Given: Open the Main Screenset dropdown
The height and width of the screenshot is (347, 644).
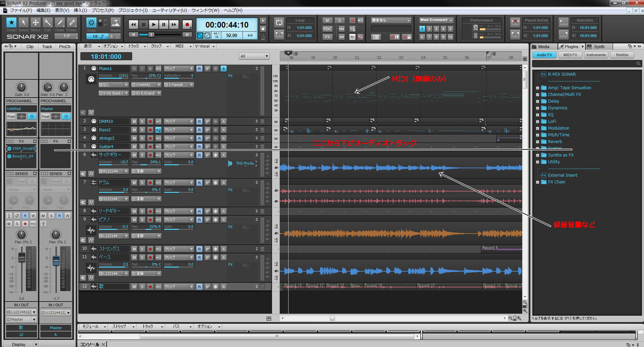Looking at the screenshot, I should (437, 20).
